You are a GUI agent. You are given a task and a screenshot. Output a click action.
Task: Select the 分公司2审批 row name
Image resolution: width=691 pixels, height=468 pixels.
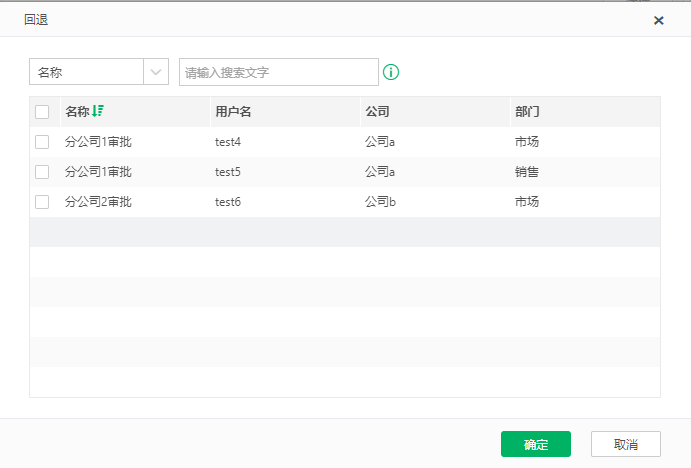(98, 202)
